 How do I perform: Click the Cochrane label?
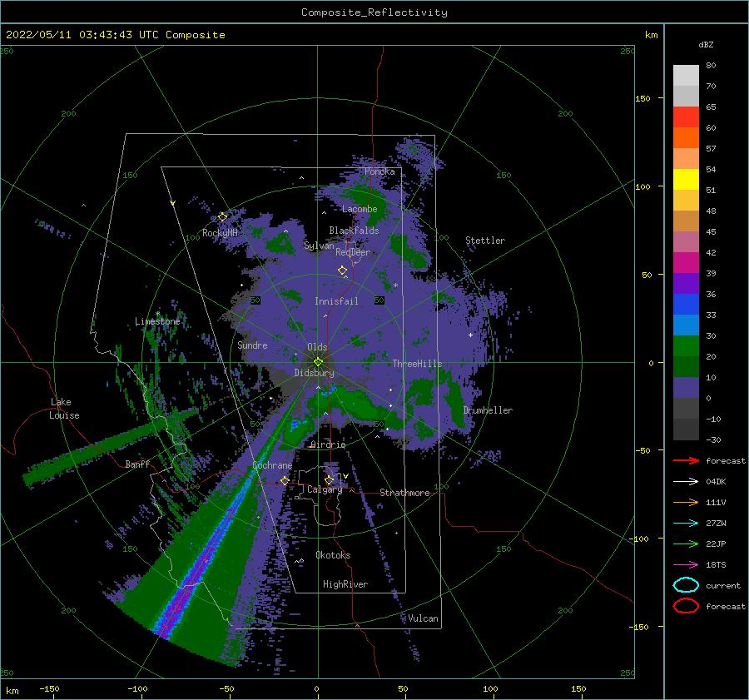pyautogui.click(x=272, y=465)
